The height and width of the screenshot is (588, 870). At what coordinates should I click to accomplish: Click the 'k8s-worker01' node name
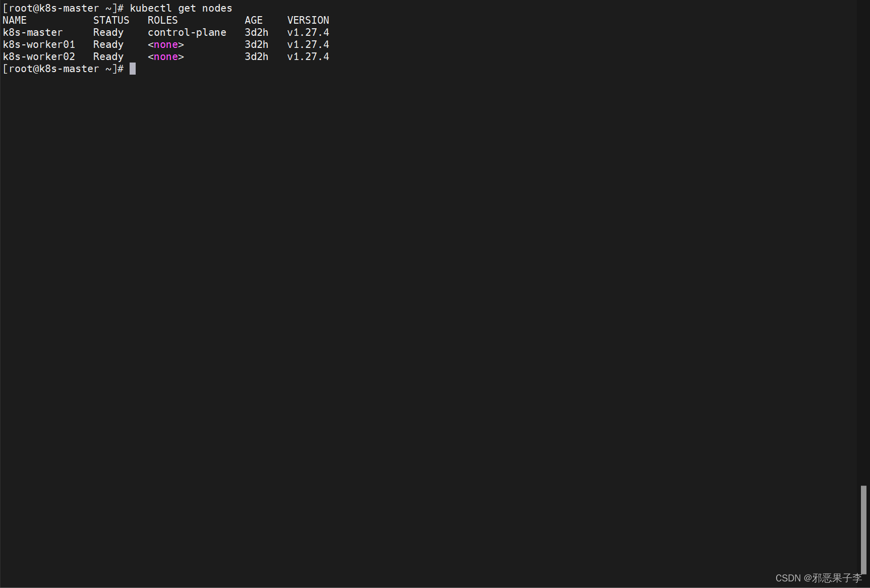coord(39,44)
